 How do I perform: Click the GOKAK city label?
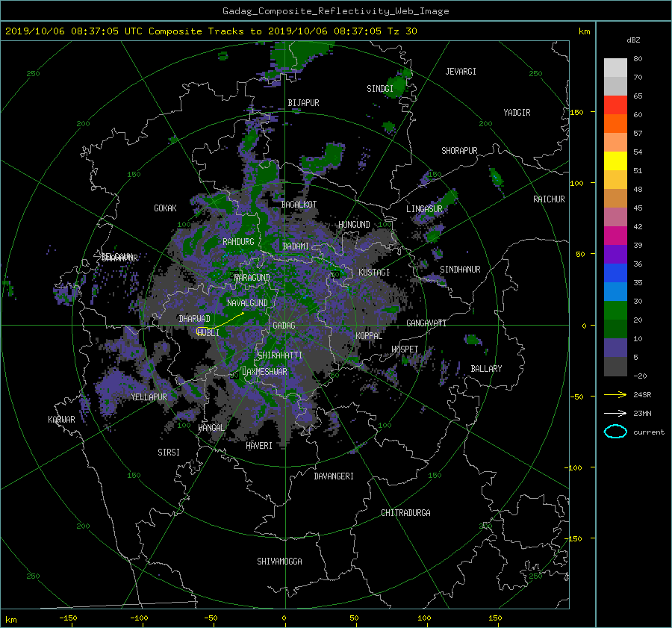pos(165,208)
